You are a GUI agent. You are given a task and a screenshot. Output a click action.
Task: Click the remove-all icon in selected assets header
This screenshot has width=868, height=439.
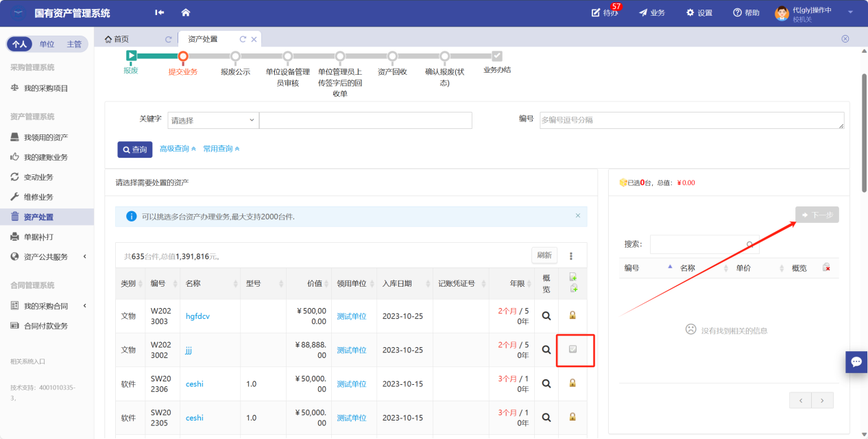pos(826,268)
